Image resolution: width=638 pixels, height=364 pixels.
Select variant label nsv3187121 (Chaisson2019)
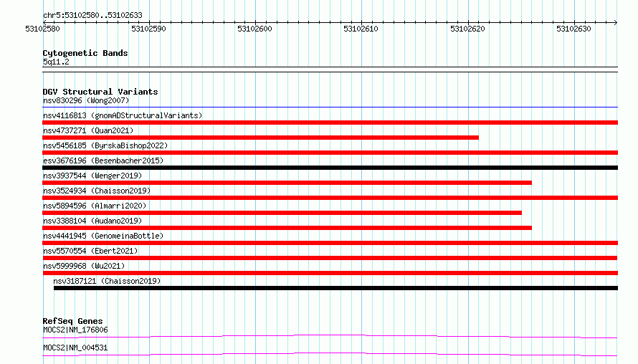[x=107, y=281]
